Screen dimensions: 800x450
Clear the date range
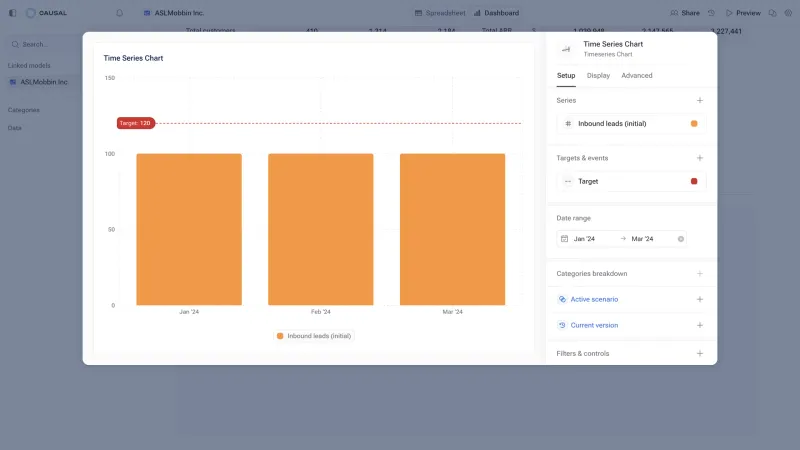pos(681,239)
